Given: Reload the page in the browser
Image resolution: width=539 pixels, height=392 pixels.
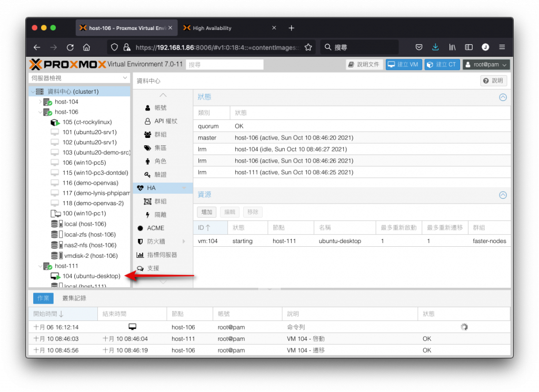Looking at the screenshot, I should point(70,47).
